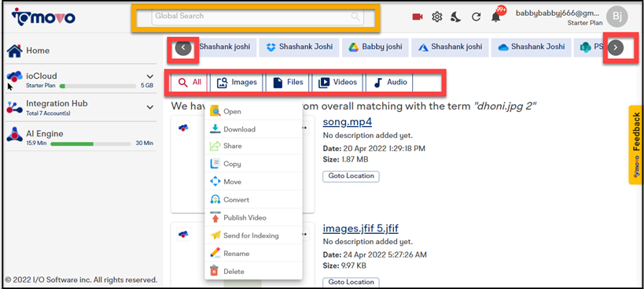
Task: Open the images.jfif 5.jfif file link
Action: (x=361, y=228)
